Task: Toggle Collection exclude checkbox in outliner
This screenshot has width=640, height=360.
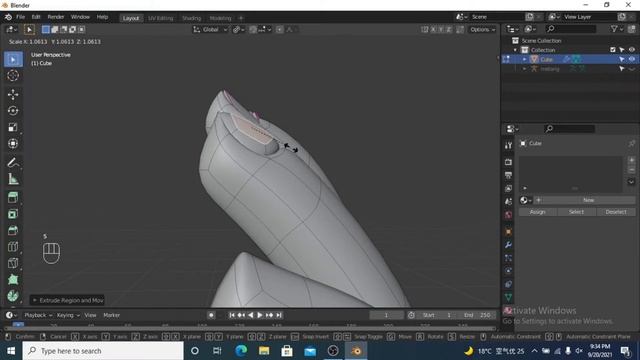Action: 613,50
